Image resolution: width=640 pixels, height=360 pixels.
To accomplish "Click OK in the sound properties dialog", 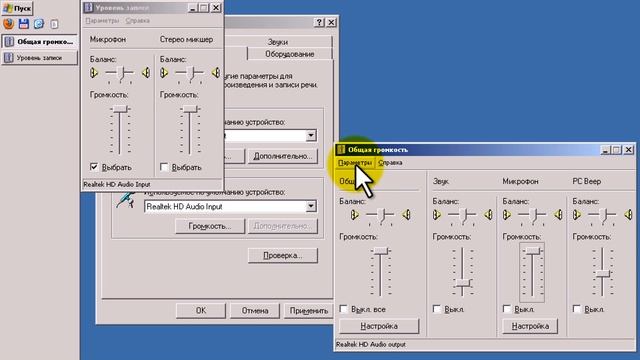I will pos(201,311).
